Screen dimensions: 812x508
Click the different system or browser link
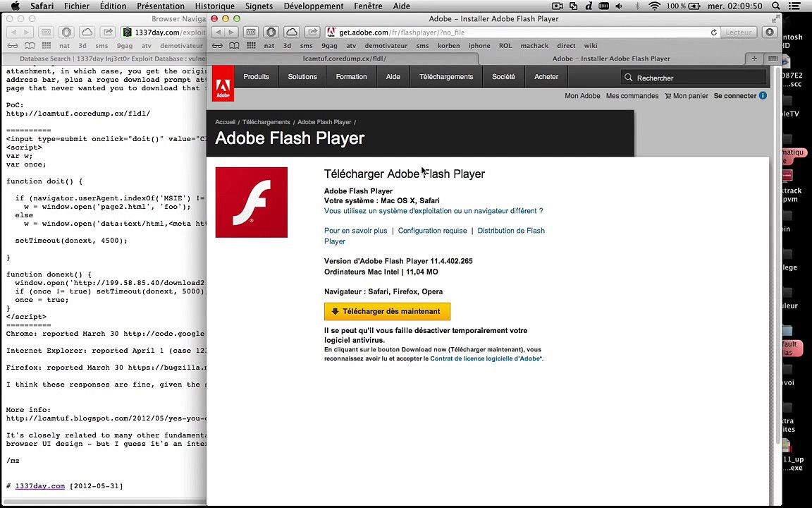click(433, 211)
